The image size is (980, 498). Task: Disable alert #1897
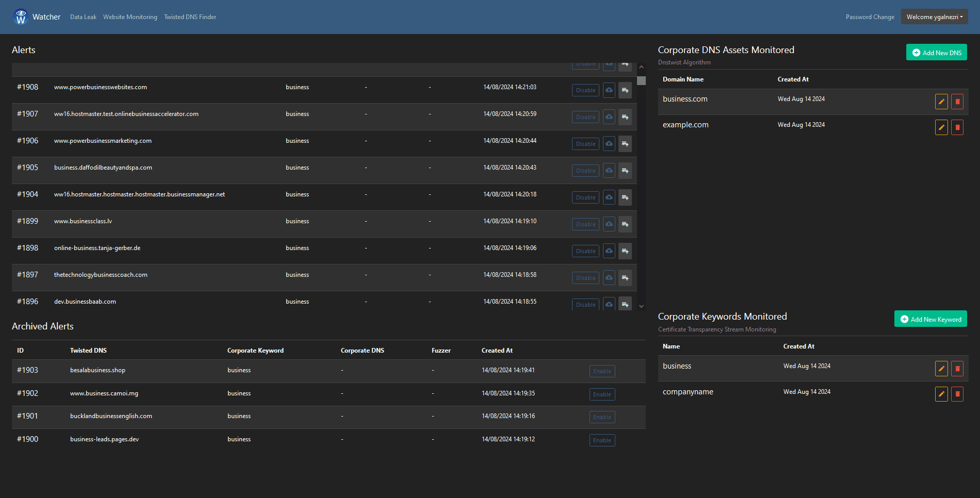pos(585,278)
